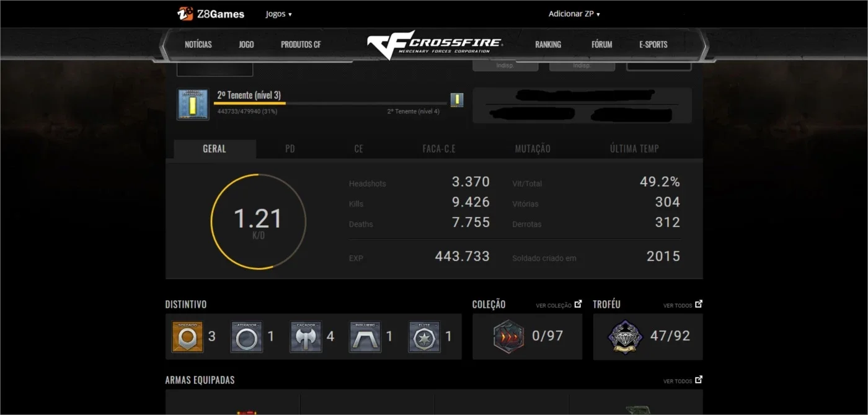Image resolution: width=868 pixels, height=415 pixels.
Task: Click the 2º Tenente (nível 4) label
Action: [x=413, y=112]
